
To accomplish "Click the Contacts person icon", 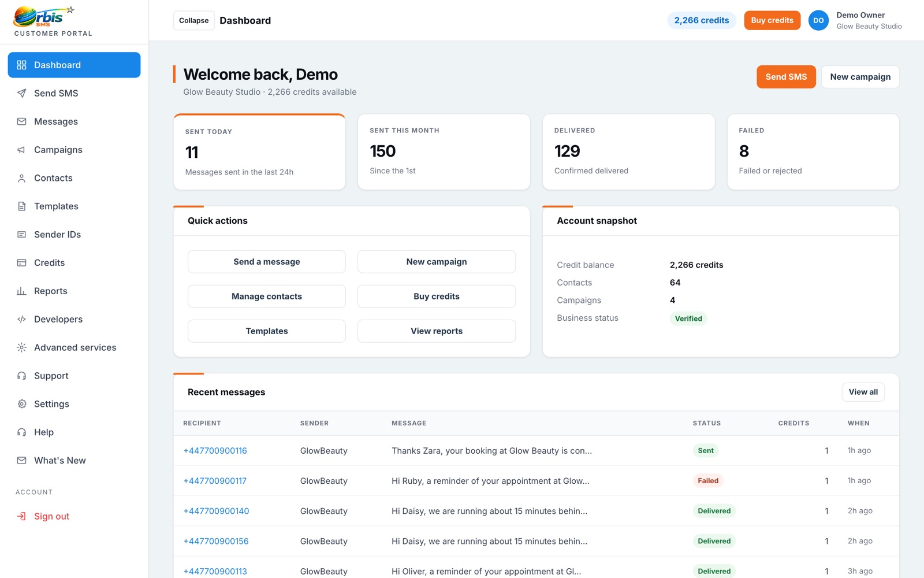I will (21, 178).
